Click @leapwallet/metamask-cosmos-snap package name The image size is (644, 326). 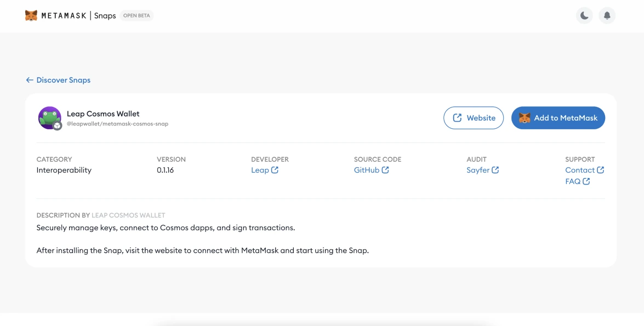click(x=117, y=124)
